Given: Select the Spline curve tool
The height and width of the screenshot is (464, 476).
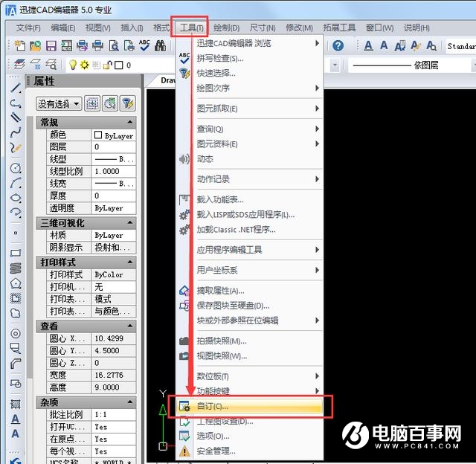Looking at the screenshot, I should coord(16,132).
